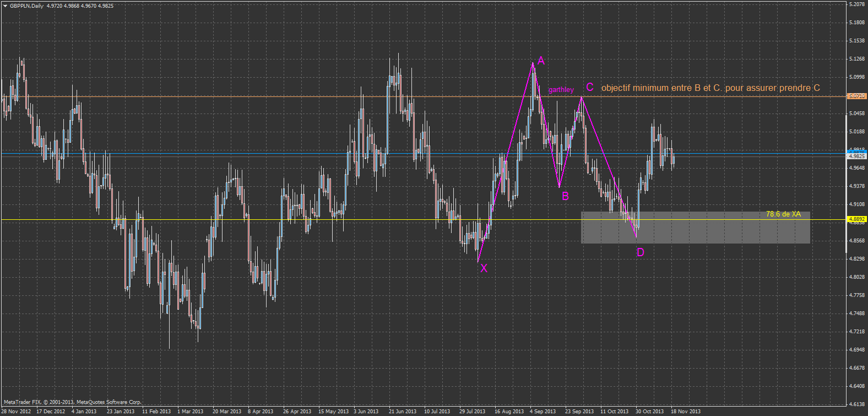Click the 4.6138 price scale label

pos(856,404)
